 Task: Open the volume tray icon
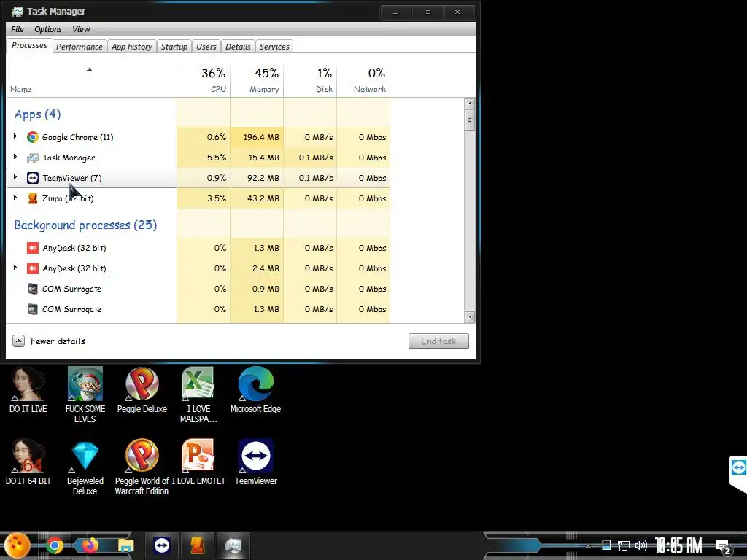[x=640, y=545]
